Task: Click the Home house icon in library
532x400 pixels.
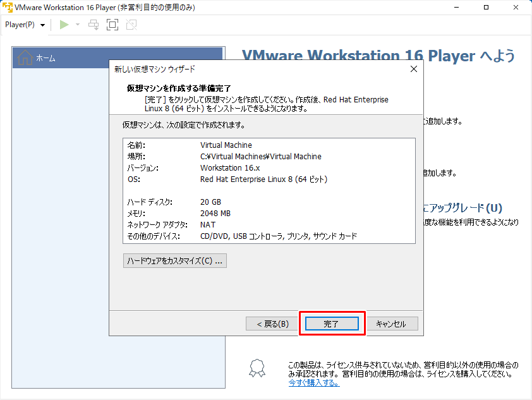Action: tap(25, 58)
